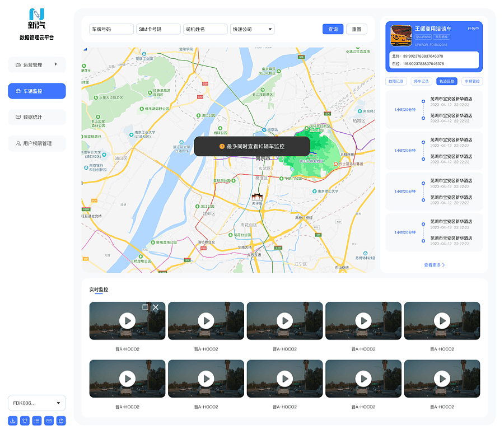
Task: Click the power logout icon
Action: pyautogui.click(x=61, y=421)
